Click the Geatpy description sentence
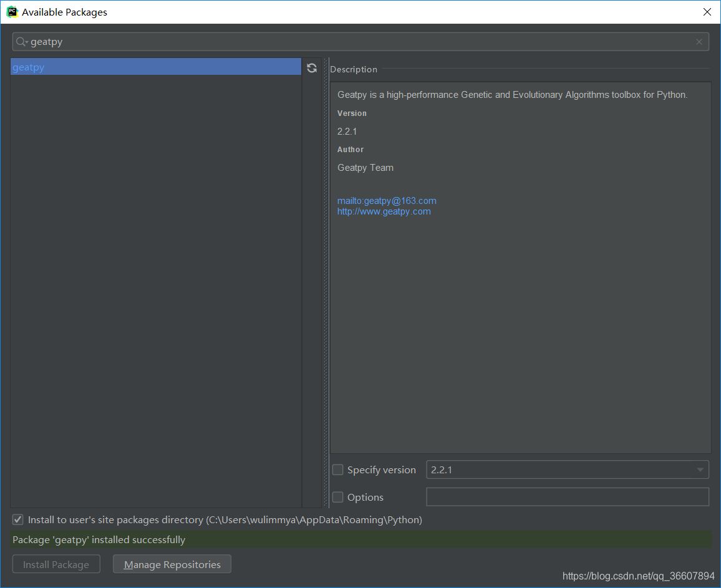721x588 pixels. click(x=512, y=95)
